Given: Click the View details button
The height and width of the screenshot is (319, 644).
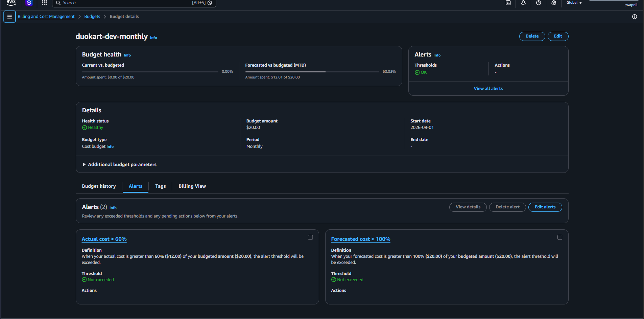Looking at the screenshot, I should tap(468, 207).
